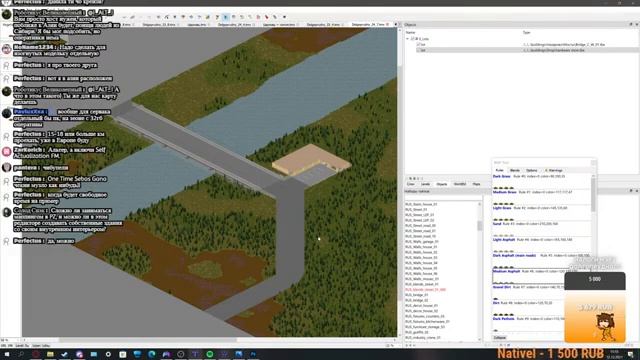Select tileset RUS_graffiti_01
The height and width of the screenshot is (360, 640).
coord(417,332)
